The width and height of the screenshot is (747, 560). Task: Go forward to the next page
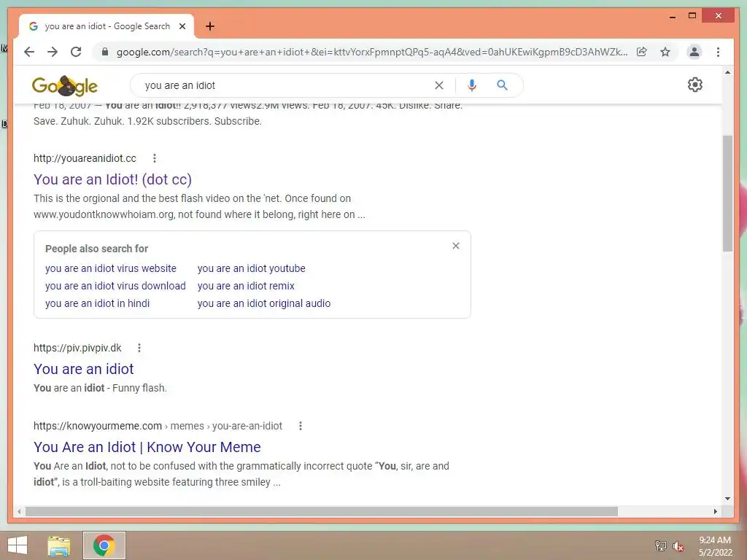tap(53, 52)
